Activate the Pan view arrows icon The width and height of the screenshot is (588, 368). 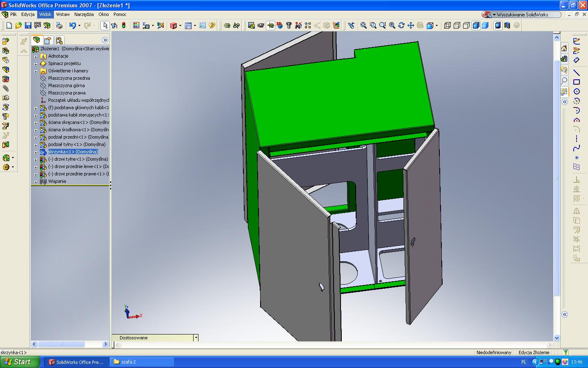(411, 25)
